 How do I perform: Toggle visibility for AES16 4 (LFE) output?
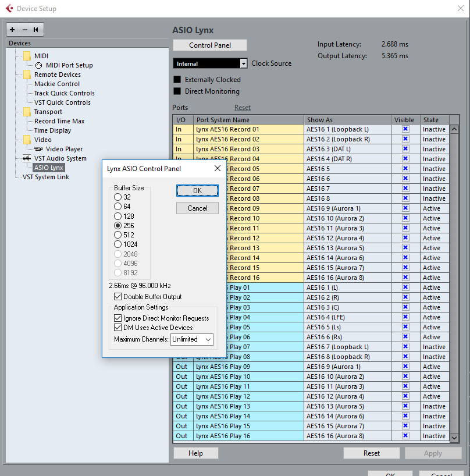405,317
